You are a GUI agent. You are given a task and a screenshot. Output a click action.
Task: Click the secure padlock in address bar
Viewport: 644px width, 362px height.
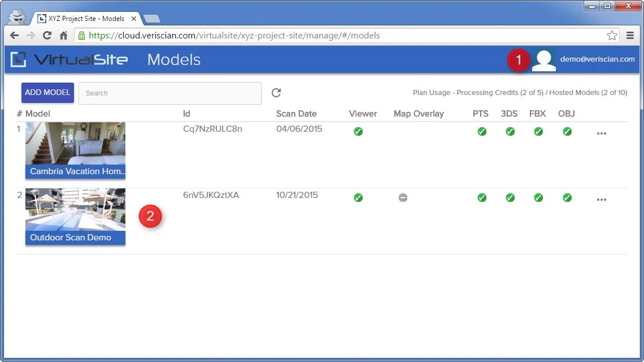[82, 36]
